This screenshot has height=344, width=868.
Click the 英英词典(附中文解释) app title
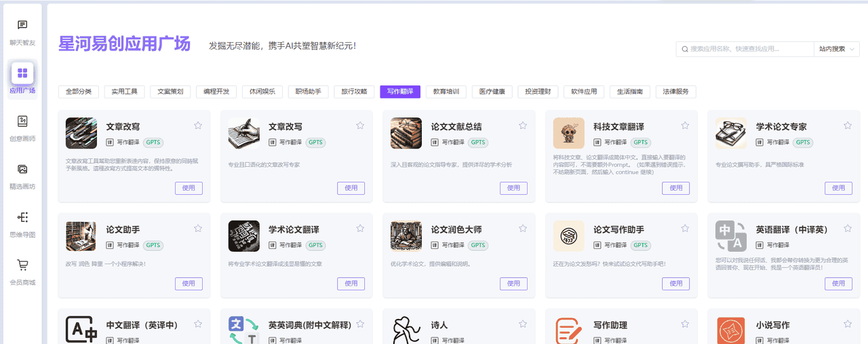[x=310, y=325]
